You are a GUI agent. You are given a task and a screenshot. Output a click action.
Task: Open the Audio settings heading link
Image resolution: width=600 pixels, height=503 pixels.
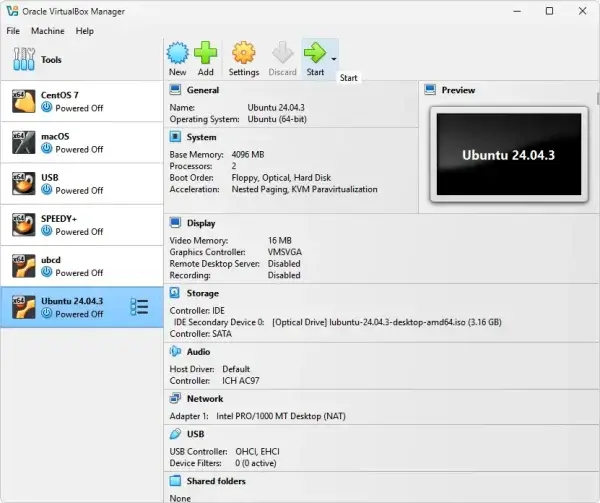[198, 352]
